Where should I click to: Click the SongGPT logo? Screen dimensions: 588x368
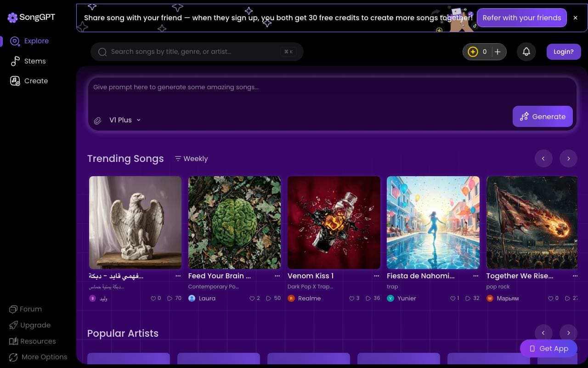click(31, 17)
